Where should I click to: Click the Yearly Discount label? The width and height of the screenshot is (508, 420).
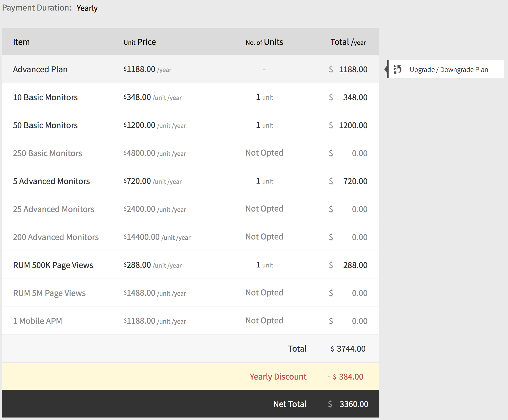coord(278,377)
